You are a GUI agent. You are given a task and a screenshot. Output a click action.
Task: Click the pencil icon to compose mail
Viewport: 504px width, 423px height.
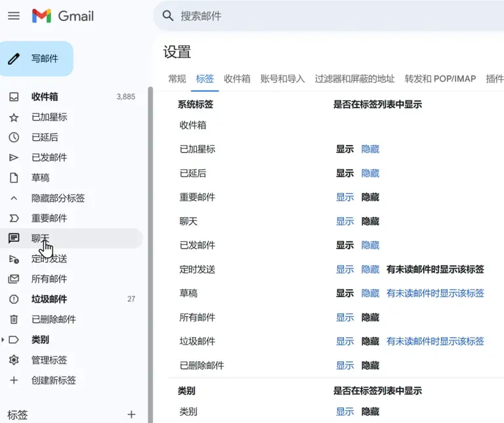click(14, 58)
